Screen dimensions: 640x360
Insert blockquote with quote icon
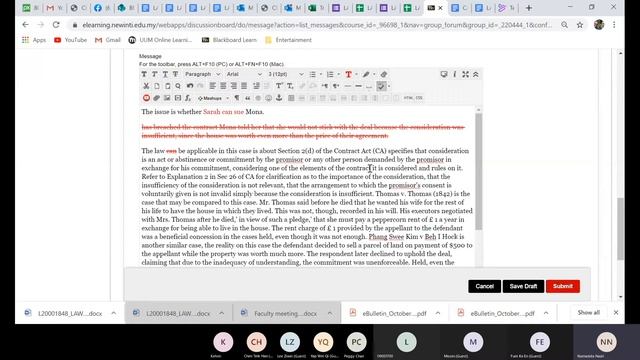coord(247,98)
